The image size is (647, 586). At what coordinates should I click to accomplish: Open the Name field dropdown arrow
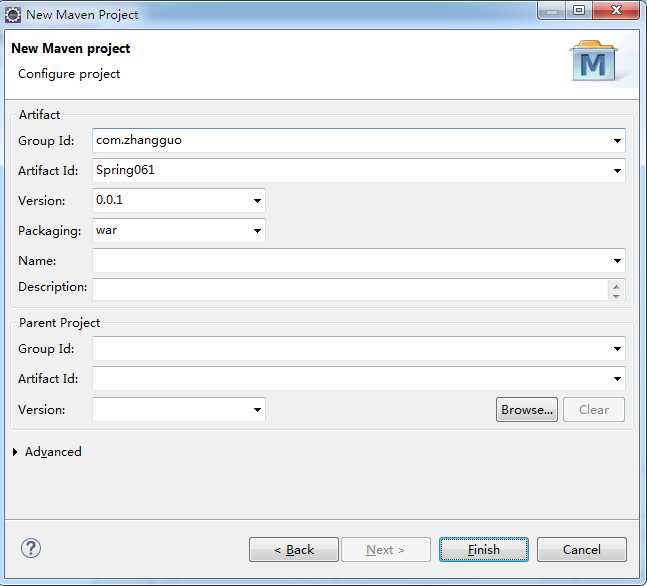click(x=617, y=261)
